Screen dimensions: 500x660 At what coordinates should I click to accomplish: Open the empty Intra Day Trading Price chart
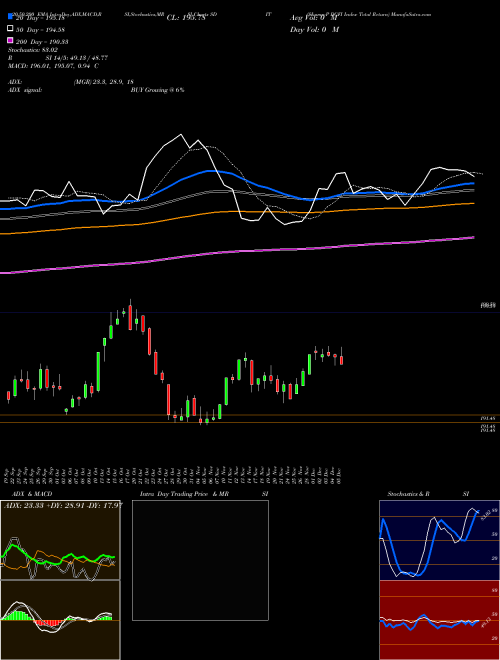200,560
